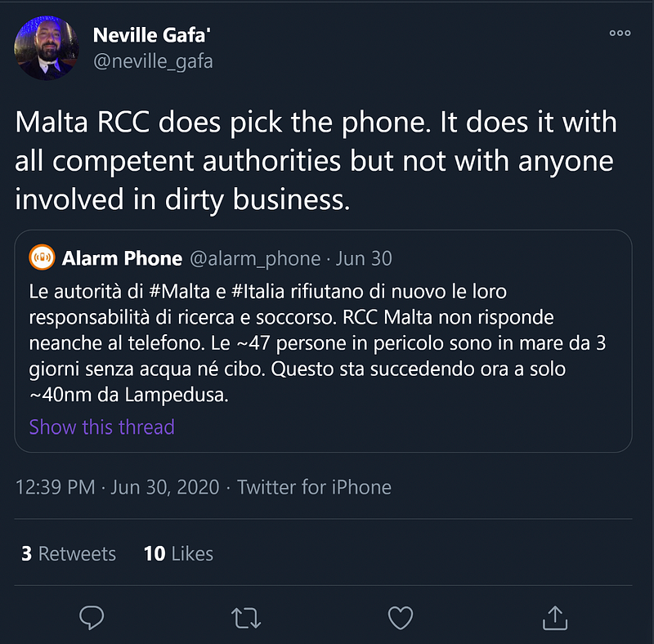The image size is (654, 644).
Task: Click the #Italia hashtag
Action: click(252, 291)
